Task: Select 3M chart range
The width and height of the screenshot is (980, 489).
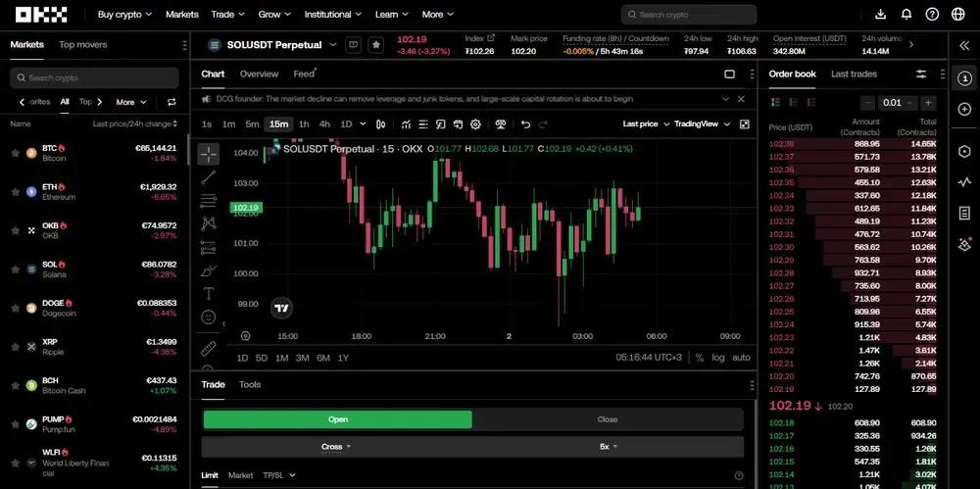Action: click(x=303, y=359)
